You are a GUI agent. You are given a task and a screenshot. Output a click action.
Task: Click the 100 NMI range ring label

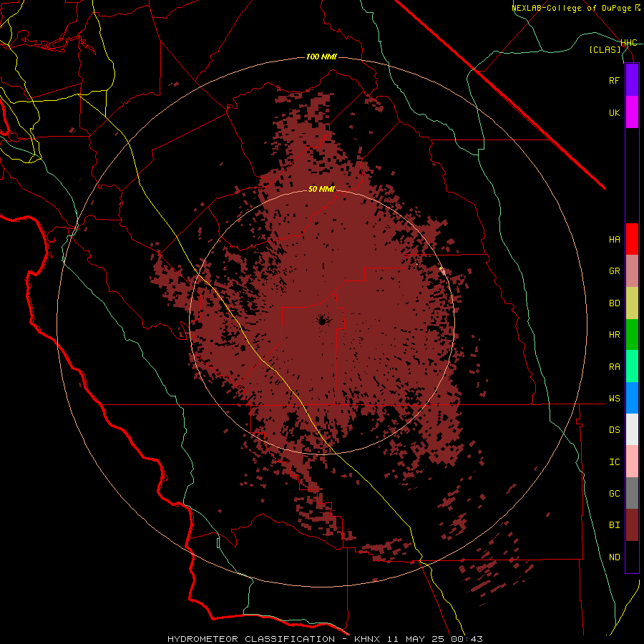pyautogui.click(x=321, y=57)
